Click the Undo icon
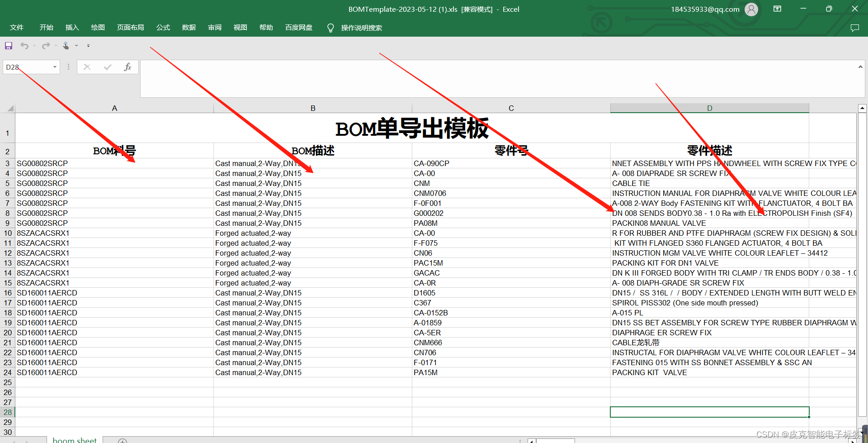The height and width of the screenshot is (443, 868). tap(24, 45)
